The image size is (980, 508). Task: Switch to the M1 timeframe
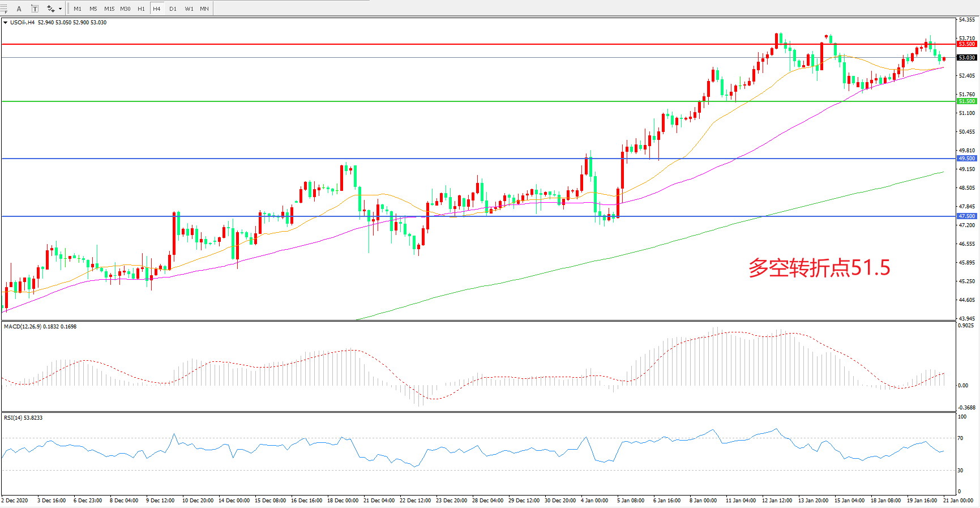click(78, 8)
